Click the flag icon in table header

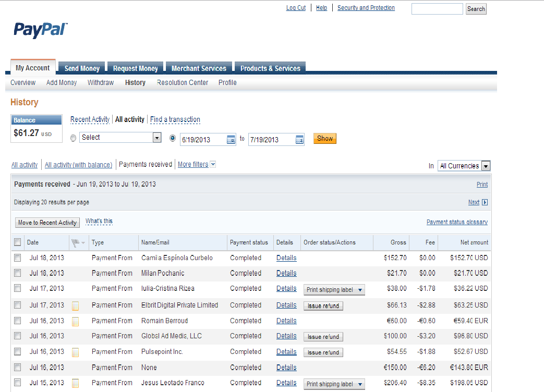75,243
